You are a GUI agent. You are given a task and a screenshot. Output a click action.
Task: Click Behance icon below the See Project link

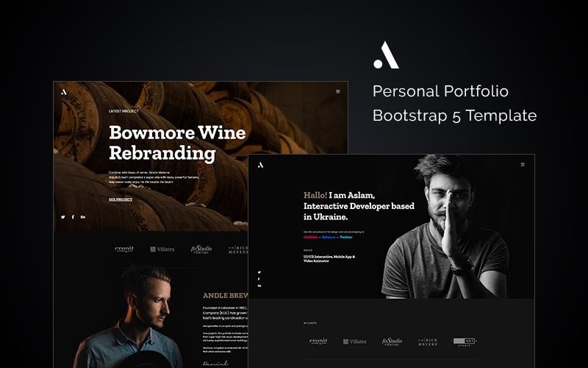83,217
